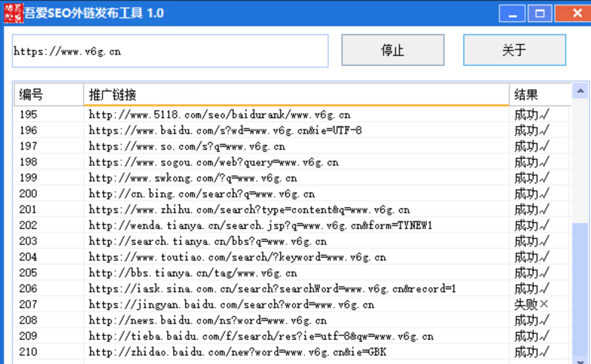Click the 成功√ result in row 198

532,162
